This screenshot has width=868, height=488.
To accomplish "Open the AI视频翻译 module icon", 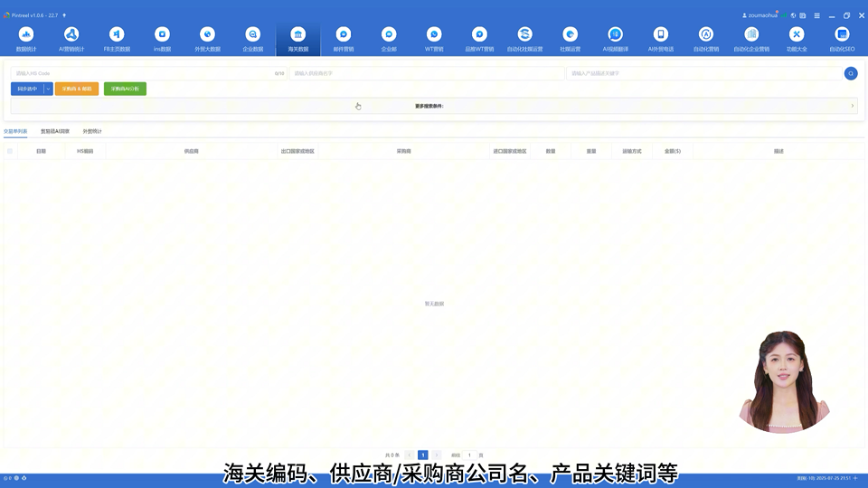I will tap(615, 34).
